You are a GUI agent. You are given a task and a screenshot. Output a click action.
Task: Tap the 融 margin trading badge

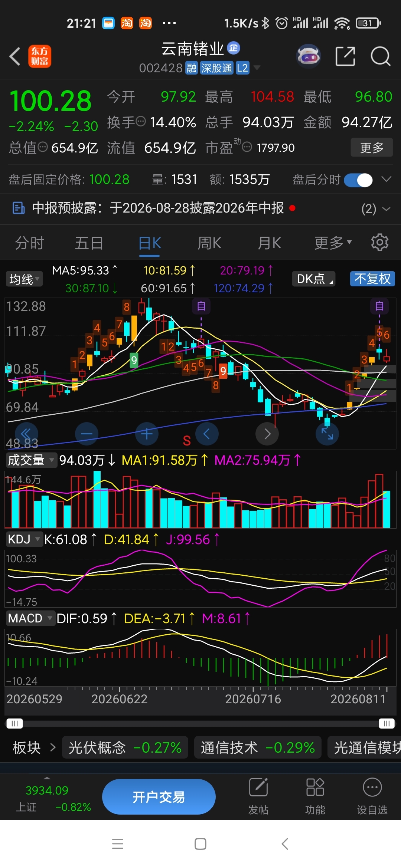tap(192, 68)
